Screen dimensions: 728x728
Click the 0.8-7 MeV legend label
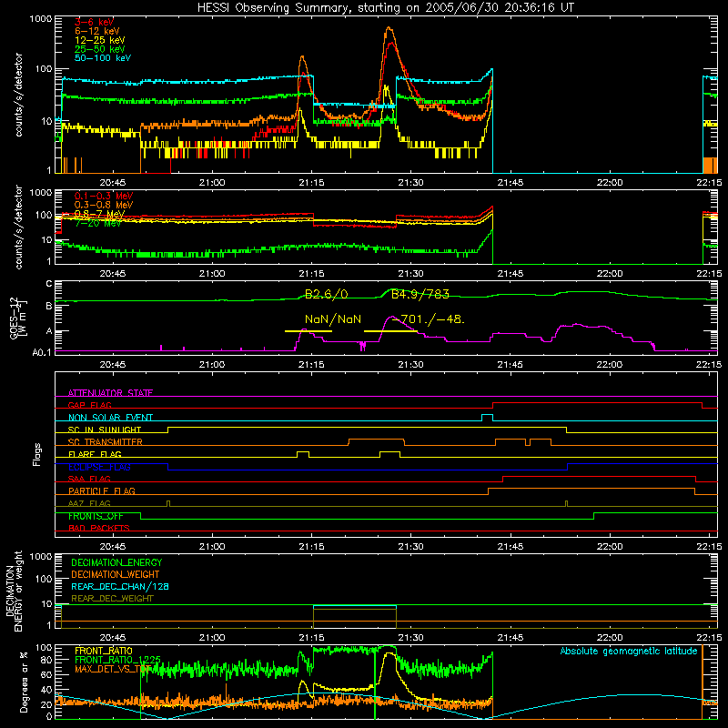click(x=99, y=214)
